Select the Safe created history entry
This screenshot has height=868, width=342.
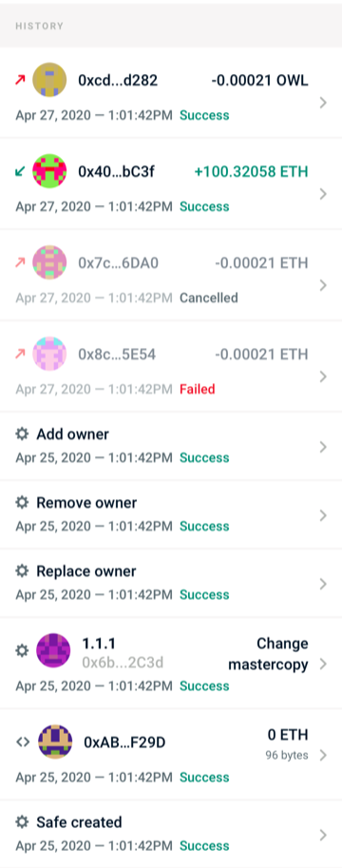coord(171,834)
